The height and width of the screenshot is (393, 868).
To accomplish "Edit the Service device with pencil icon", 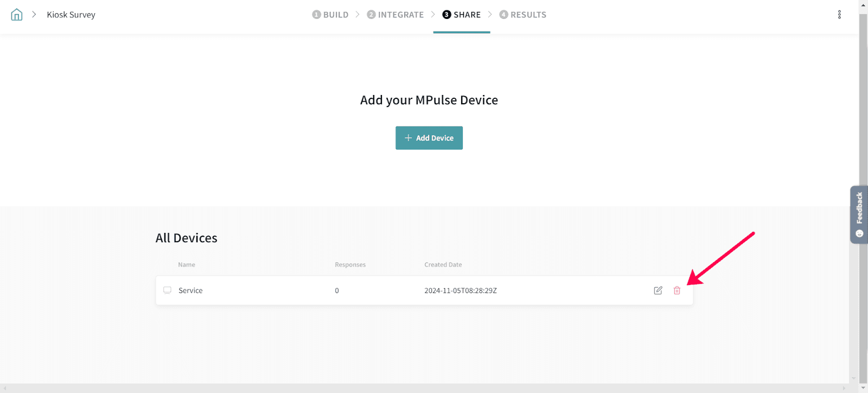I will [x=658, y=290].
